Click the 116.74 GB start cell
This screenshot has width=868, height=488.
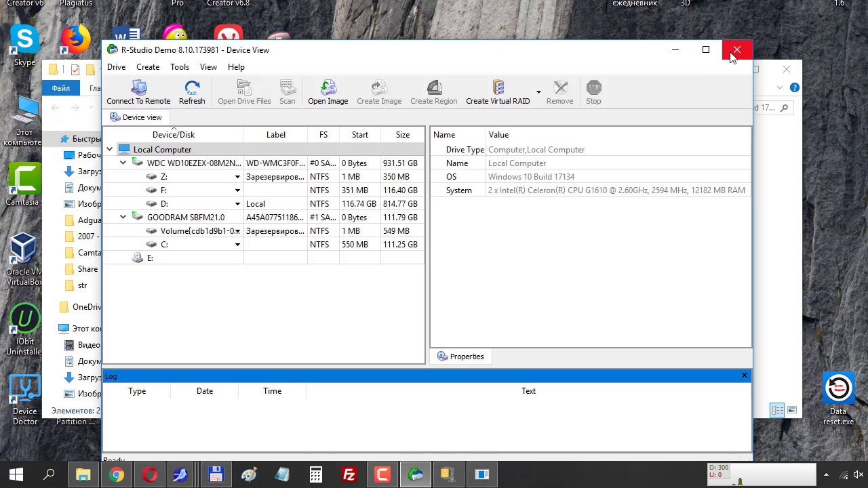(359, 204)
